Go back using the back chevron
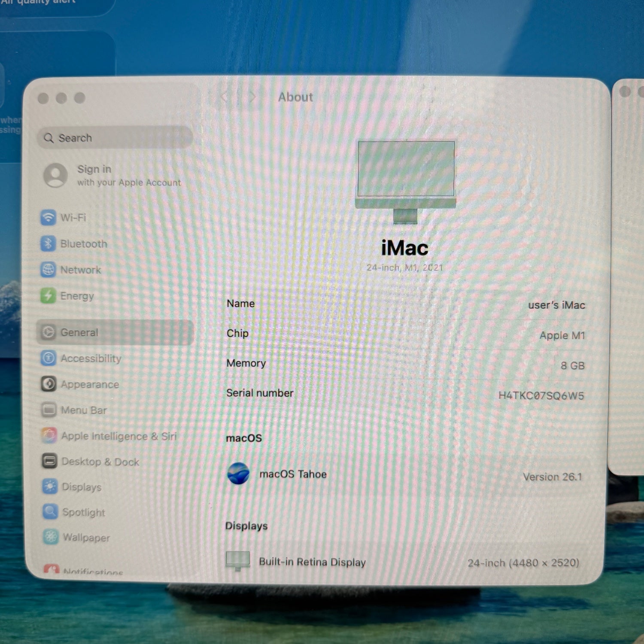This screenshot has width=644, height=644. click(x=225, y=97)
